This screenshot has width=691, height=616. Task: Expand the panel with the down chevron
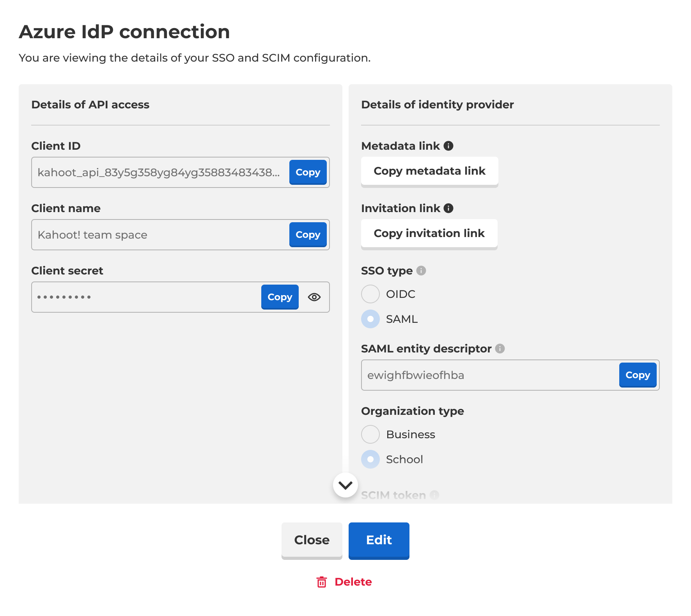tap(345, 485)
